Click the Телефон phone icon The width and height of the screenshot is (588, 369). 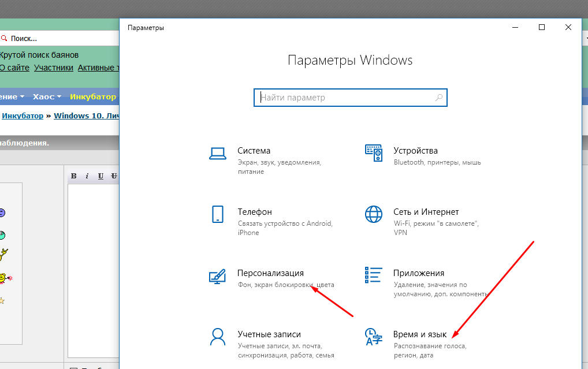coord(218,214)
